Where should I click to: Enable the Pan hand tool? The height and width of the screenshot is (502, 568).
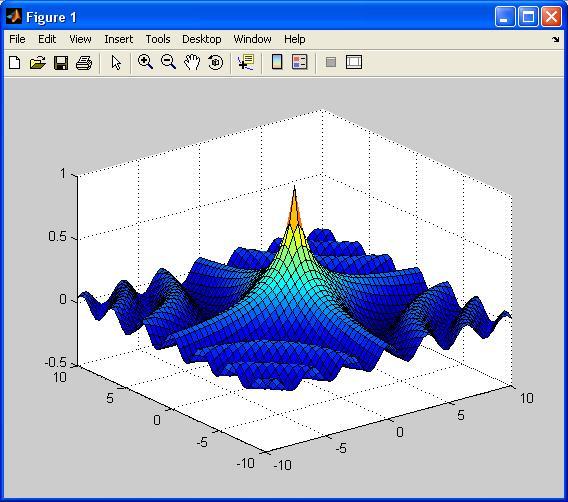(x=192, y=62)
